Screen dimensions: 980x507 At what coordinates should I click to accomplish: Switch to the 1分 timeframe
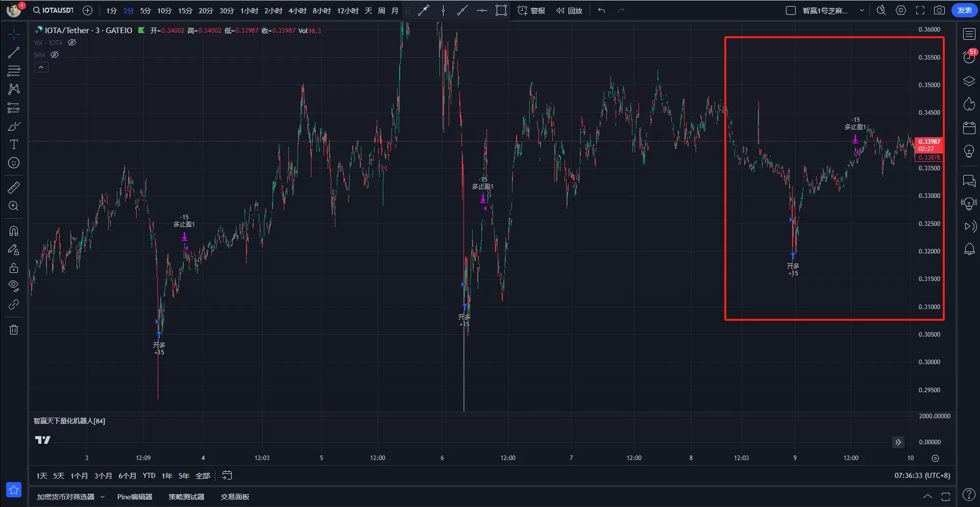pyautogui.click(x=111, y=10)
